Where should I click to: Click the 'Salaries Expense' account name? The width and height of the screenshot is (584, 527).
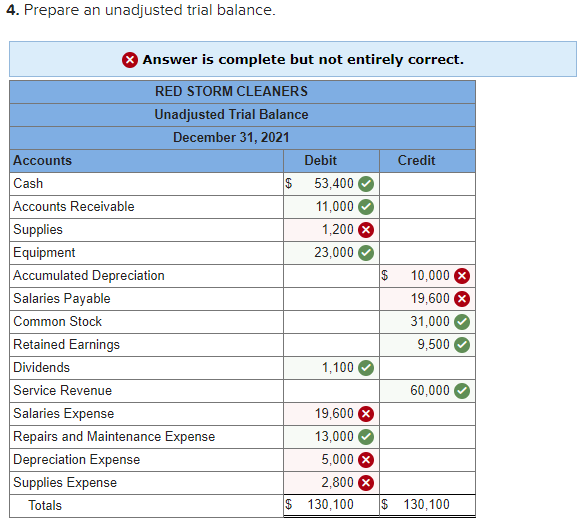coord(64,414)
